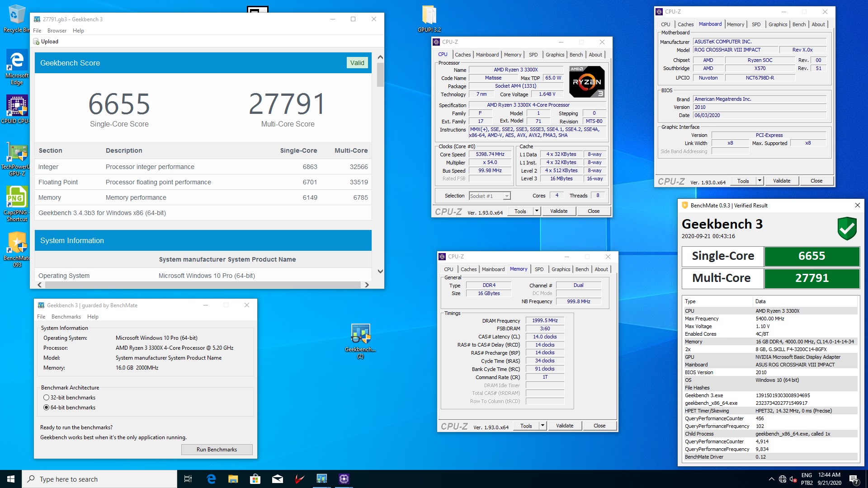Expand Tools dropdown arrow in CPU-Z Mainboard window
Viewport: 868px width, 488px height.
[x=759, y=181]
